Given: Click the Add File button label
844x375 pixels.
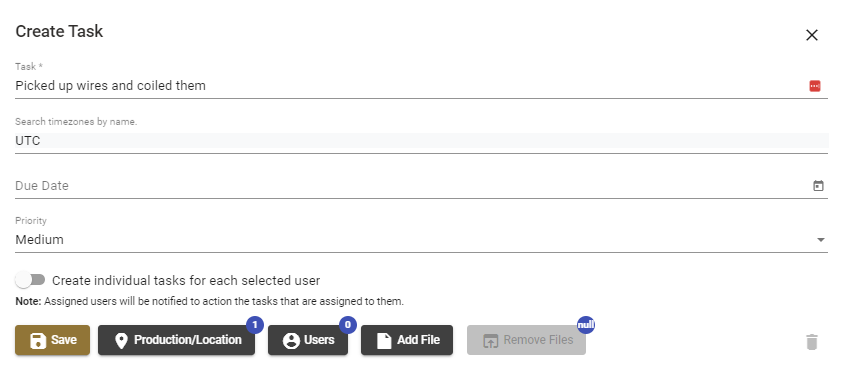Looking at the screenshot, I should [x=418, y=340].
